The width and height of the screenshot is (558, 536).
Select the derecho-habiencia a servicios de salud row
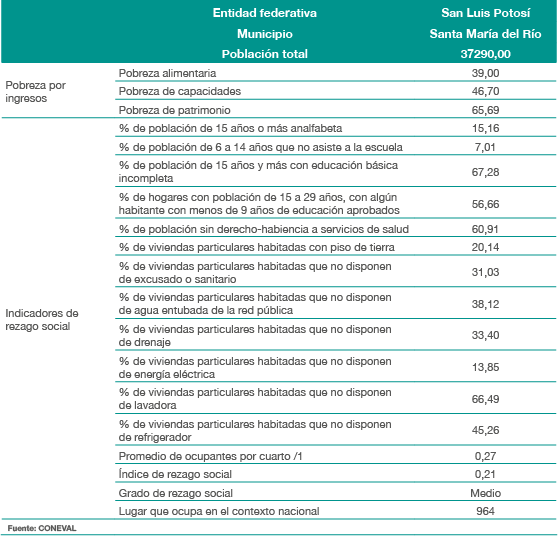(336, 229)
